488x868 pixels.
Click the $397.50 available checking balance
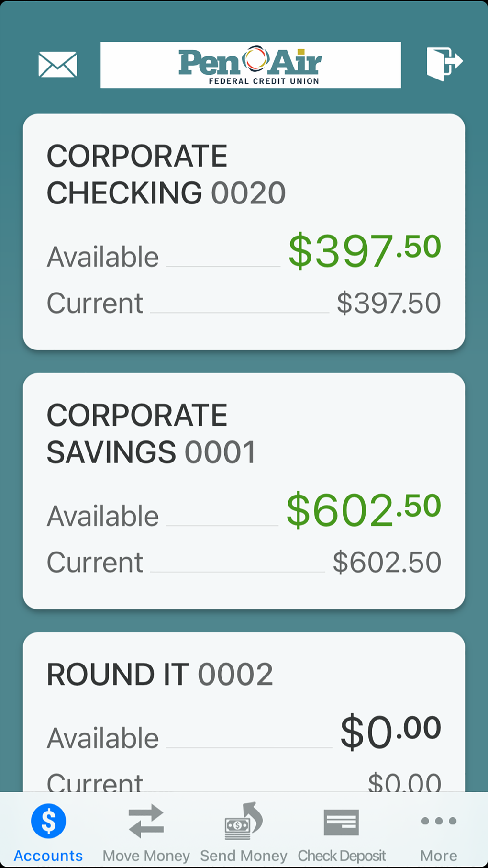365,250
